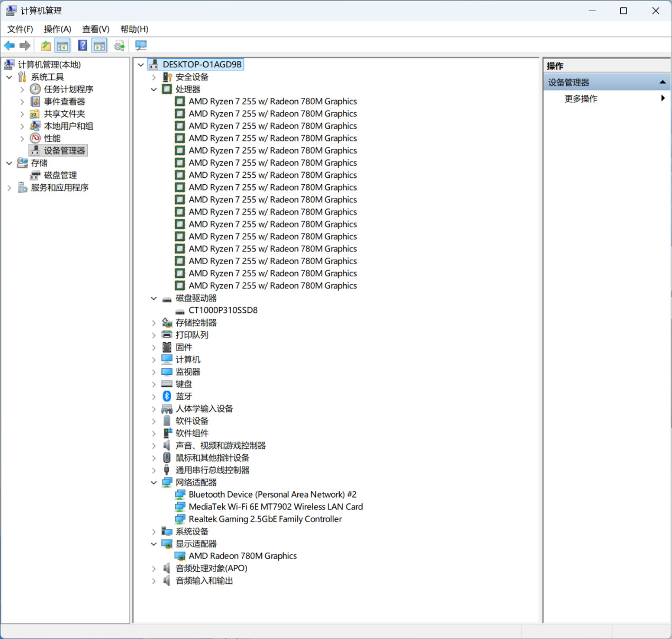This screenshot has height=639, width=672.
Task: Select the CT1000P310SSD8 disk drive
Action: [223, 310]
